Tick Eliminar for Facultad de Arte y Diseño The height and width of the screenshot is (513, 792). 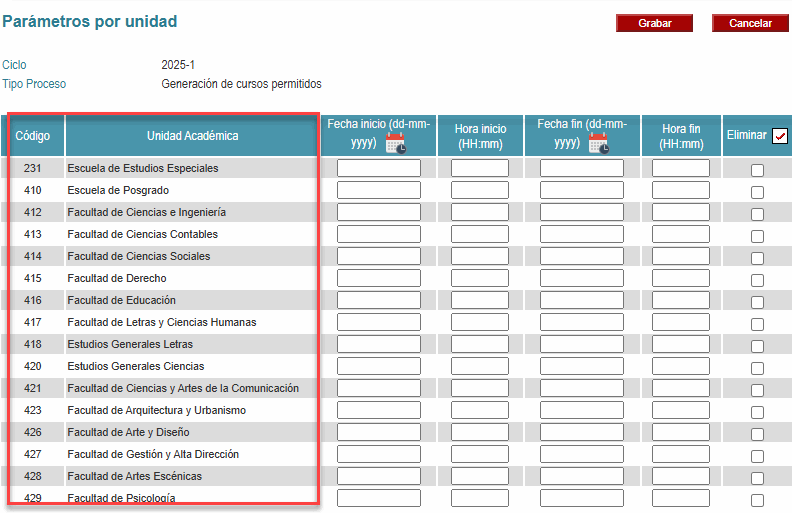pos(757,434)
